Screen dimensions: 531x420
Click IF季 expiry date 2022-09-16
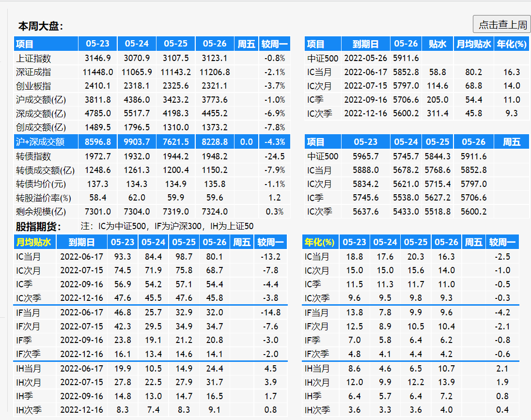pyautogui.click(x=81, y=341)
